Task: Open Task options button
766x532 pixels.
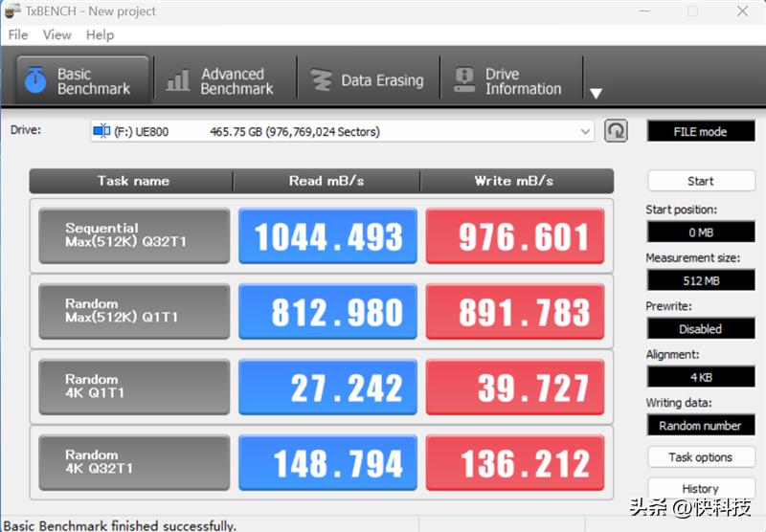Action: pyautogui.click(x=701, y=457)
